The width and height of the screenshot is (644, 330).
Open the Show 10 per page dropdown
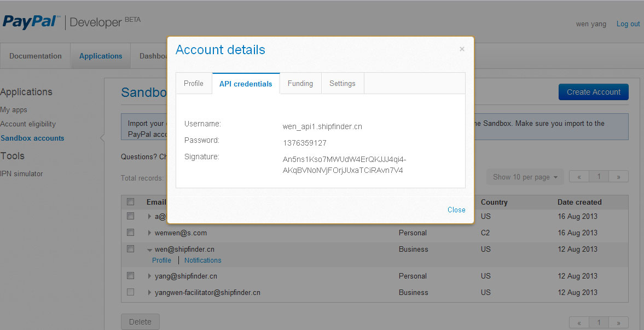click(525, 177)
